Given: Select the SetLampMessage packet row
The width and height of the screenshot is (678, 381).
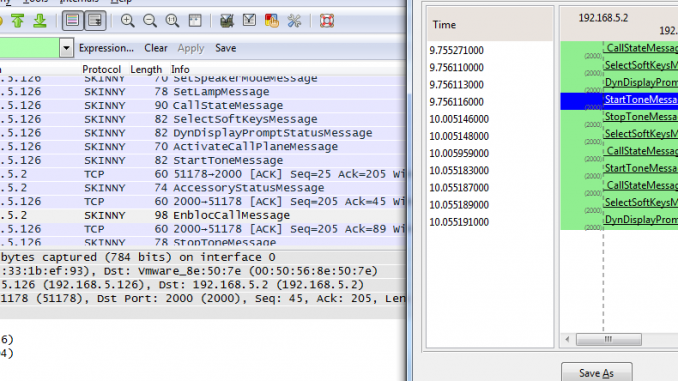Looking at the screenshot, I should tap(203, 92).
